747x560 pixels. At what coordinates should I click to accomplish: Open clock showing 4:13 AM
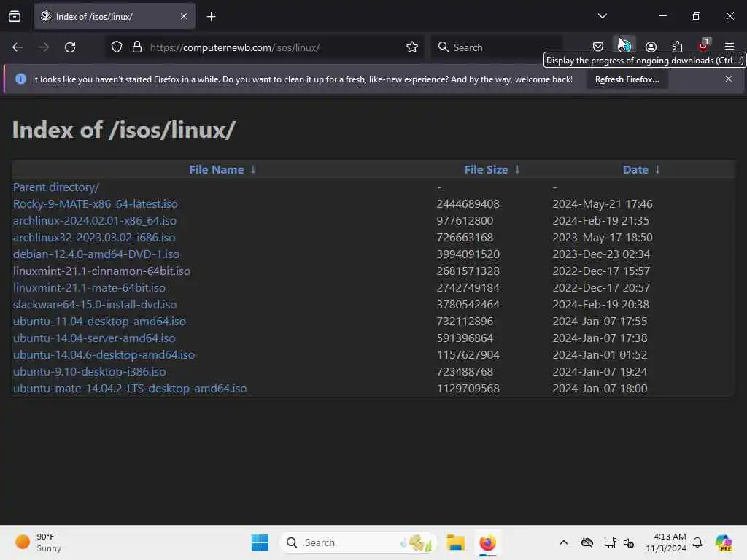(665, 542)
